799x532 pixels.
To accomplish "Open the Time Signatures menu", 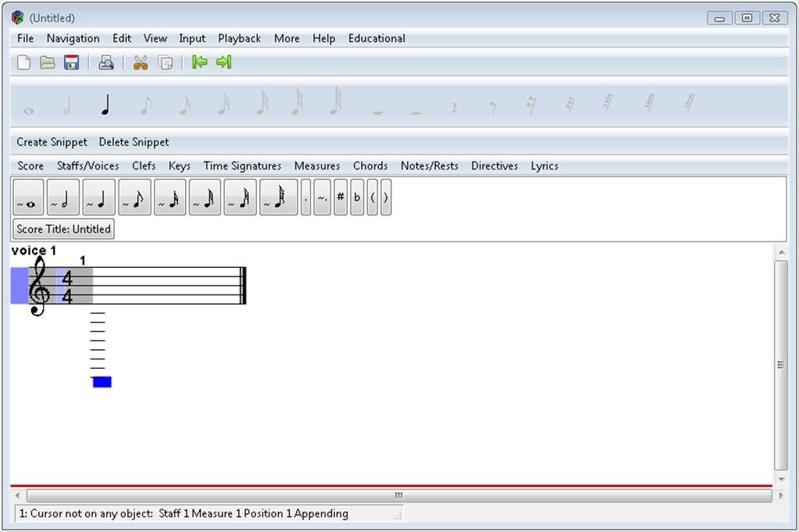I will [x=242, y=166].
